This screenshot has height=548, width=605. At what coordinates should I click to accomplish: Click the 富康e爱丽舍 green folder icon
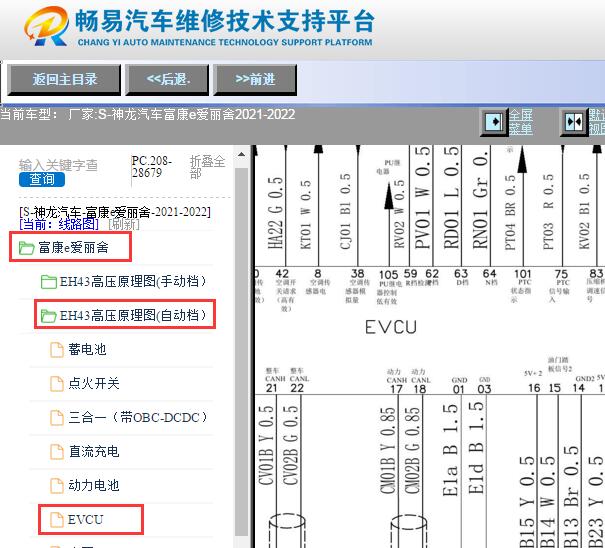pyautogui.click(x=27, y=248)
